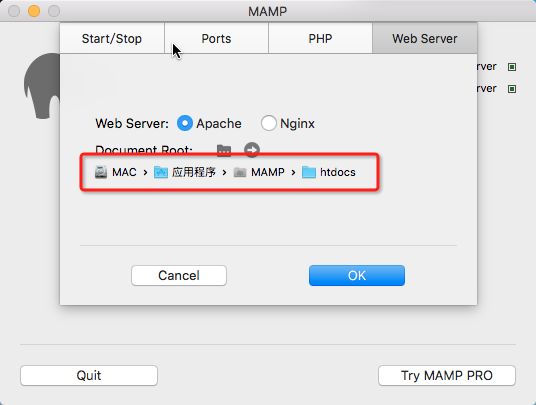
Task: Select the Apache radio button
Action: coord(185,123)
